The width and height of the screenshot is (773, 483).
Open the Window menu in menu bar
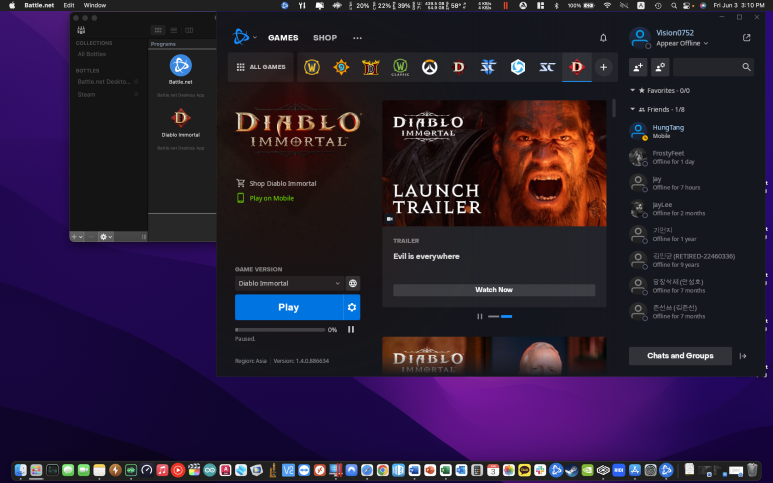(x=95, y=5)
